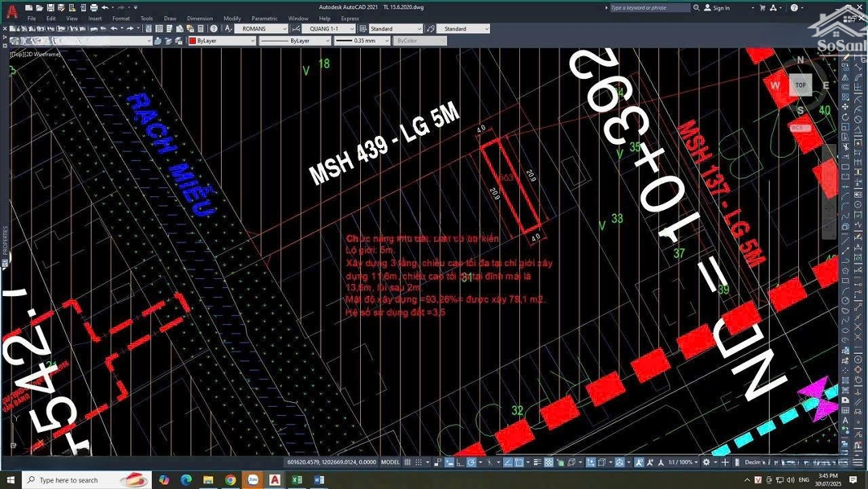The image size is (868, 489).
Task: Click the Help question mark toolbar icon
Action: click(x=215, y=29)
